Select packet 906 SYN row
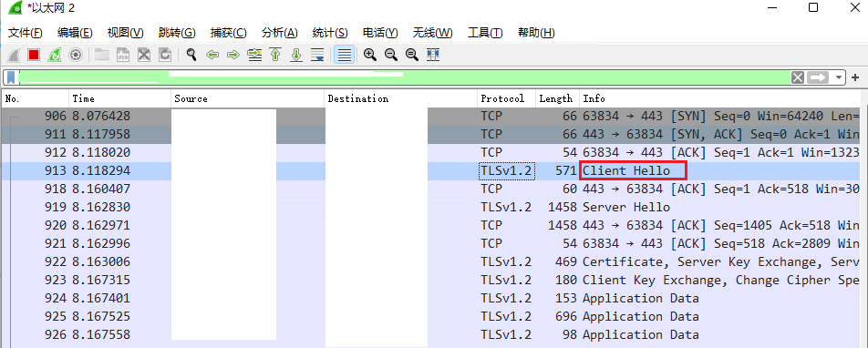 pyautogui.click(x=431, y=117)
